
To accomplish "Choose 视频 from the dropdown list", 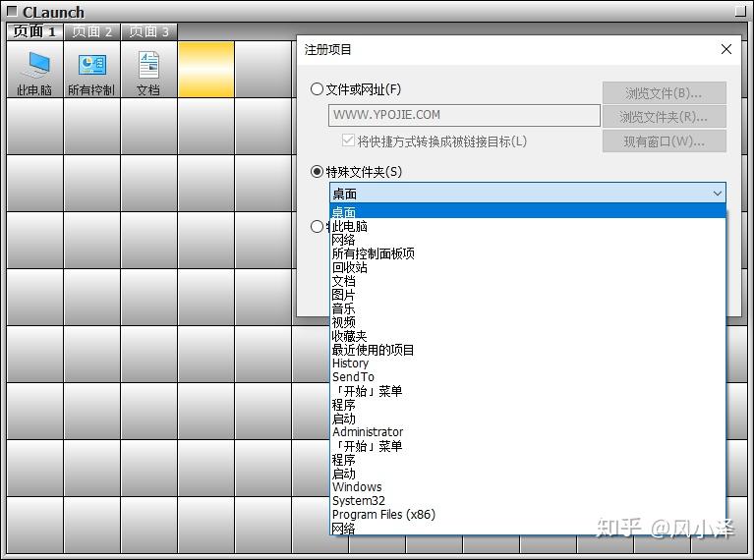I will pos(528,322).
